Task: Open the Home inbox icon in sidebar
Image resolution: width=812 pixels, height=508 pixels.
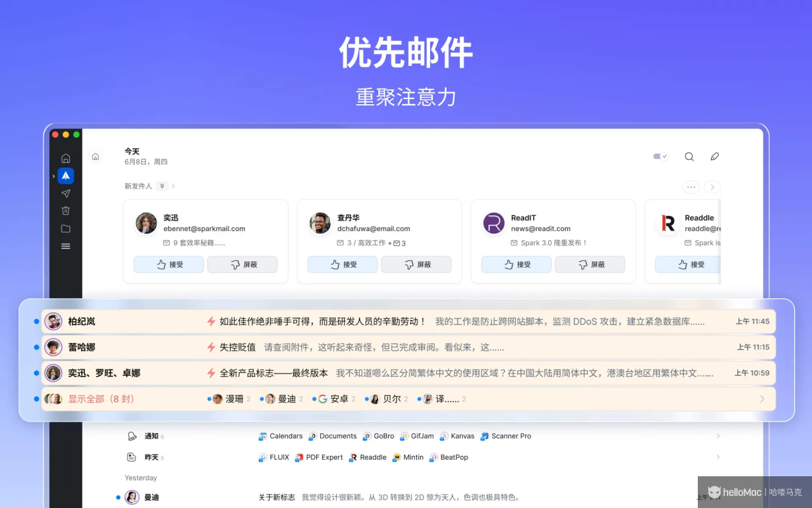Action: click(65, 158)
